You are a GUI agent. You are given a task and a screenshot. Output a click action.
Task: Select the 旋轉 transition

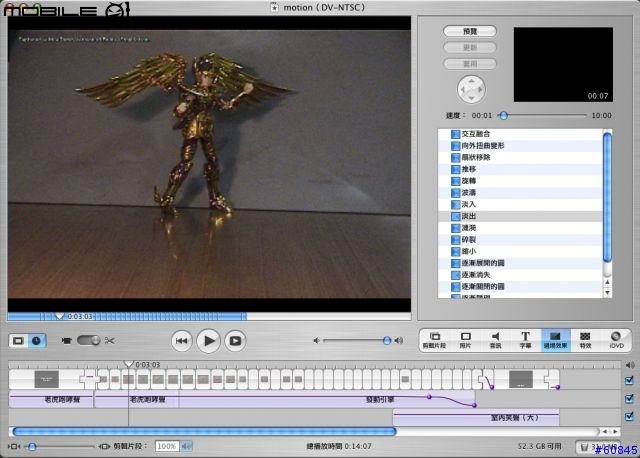click(x=520, y=181)
